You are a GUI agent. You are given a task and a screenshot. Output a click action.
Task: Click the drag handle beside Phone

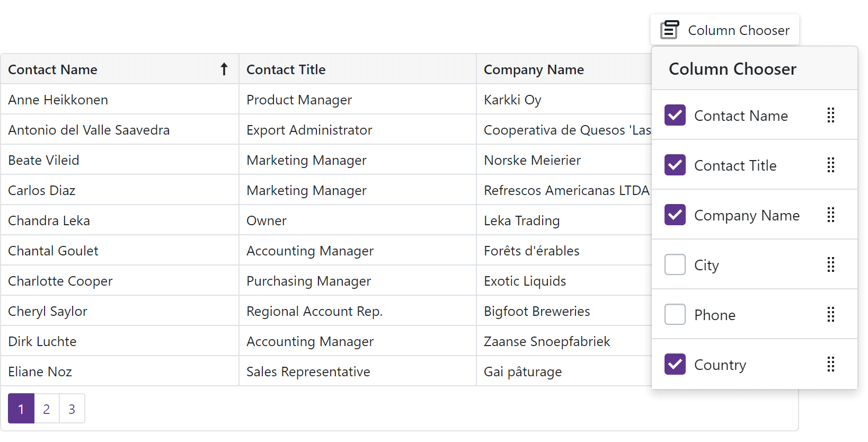(x=831, y=315)
